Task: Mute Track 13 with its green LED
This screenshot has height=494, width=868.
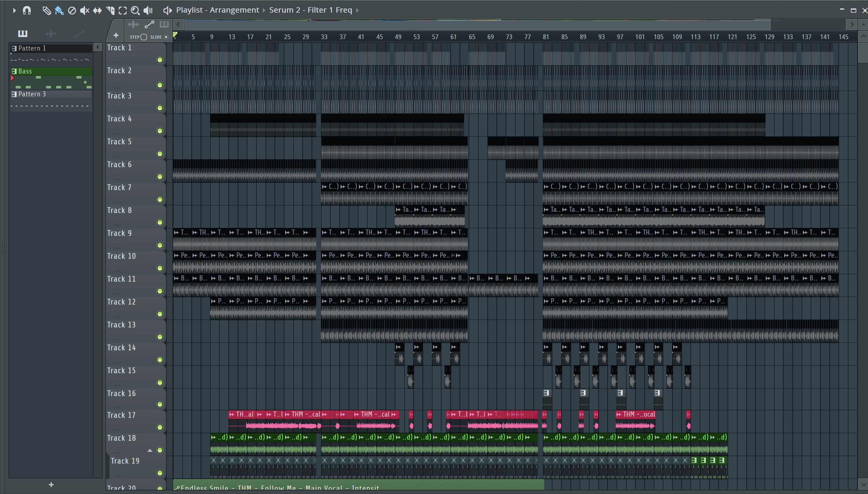Action: click(x=159, y=336)
